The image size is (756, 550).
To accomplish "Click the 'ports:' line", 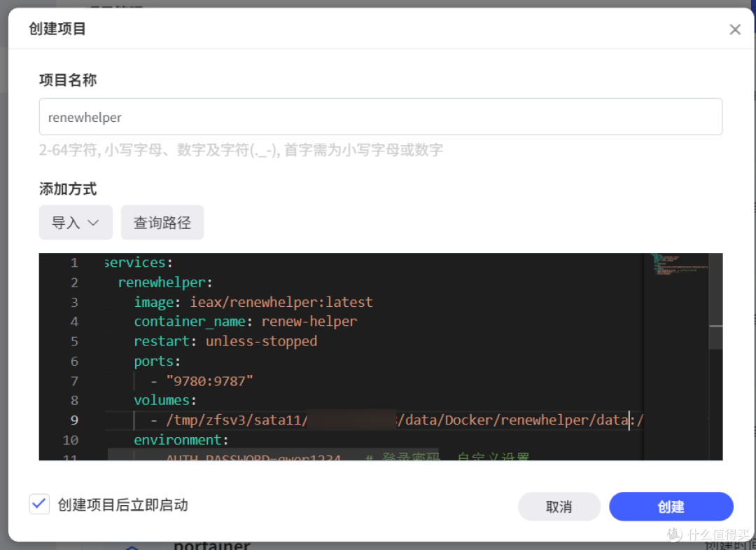I will [x=157, y=361].
